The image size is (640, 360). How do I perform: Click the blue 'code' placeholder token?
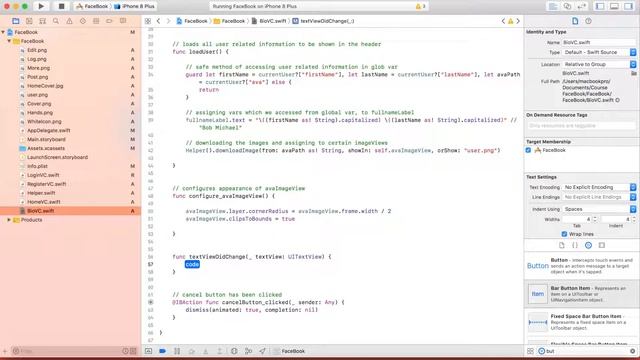(x=192, y=264)
